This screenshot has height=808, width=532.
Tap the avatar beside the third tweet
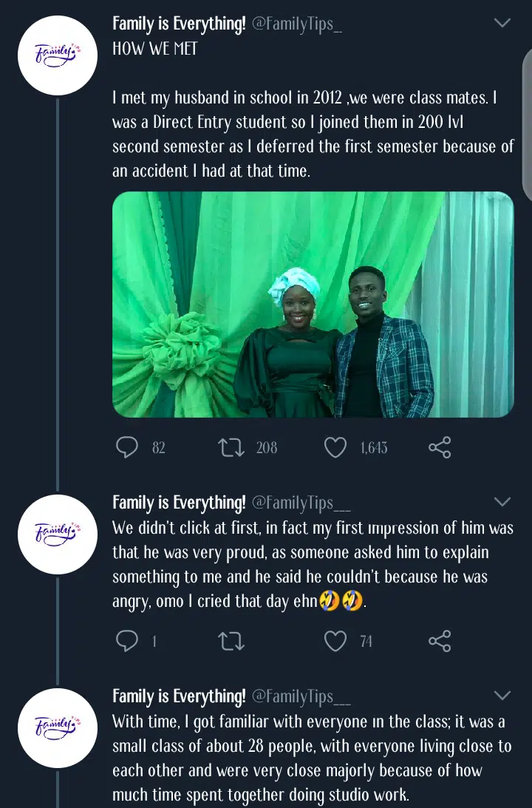57,727
